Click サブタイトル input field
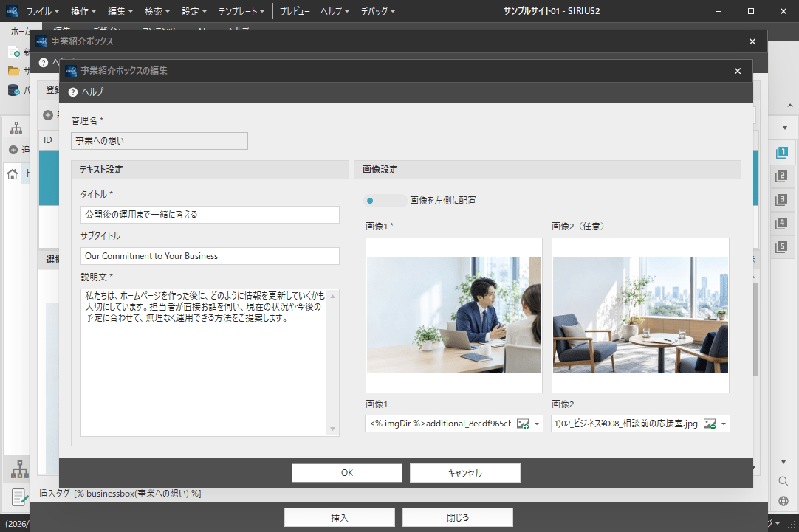The width and height of the screenshot is (799, 532). coord(210,256)
